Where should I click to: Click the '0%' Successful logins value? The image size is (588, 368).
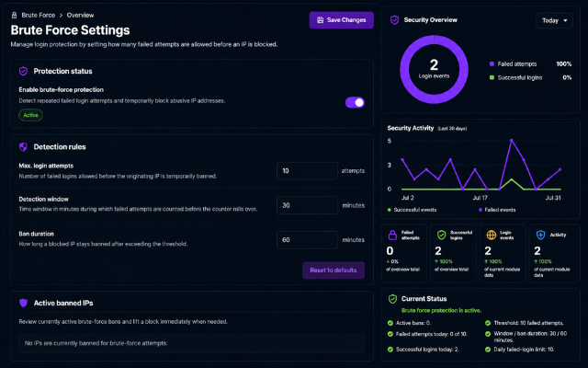point(567,77)
